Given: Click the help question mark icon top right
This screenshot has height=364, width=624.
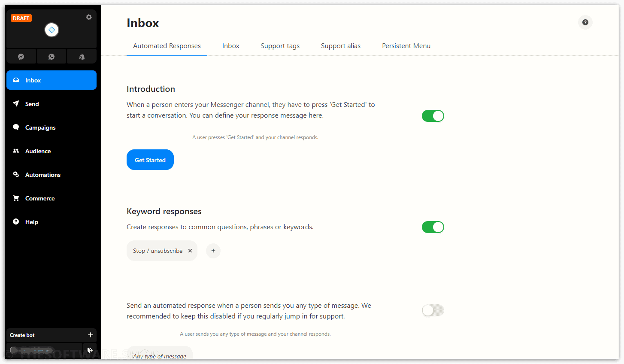Looking at the screenshot, I should 585,22.
